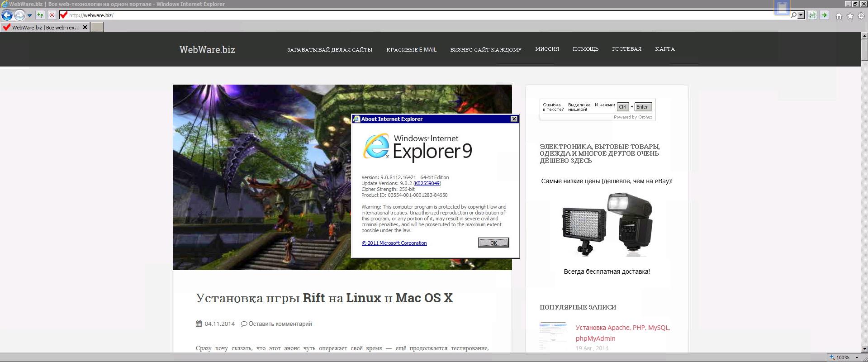Open the address bar autocomplete dropdown
Screen dimensions: 868x362
point(801,15)
